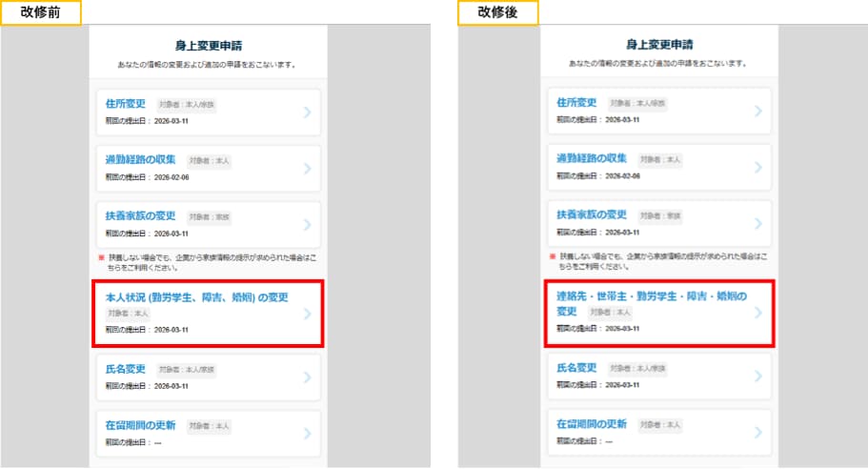Image resolution: width=868 pixels, height=469 pixels.
Task: Open the 在留期間の更新 title in 改修後 panel
Action: click(x=592, y=423)
